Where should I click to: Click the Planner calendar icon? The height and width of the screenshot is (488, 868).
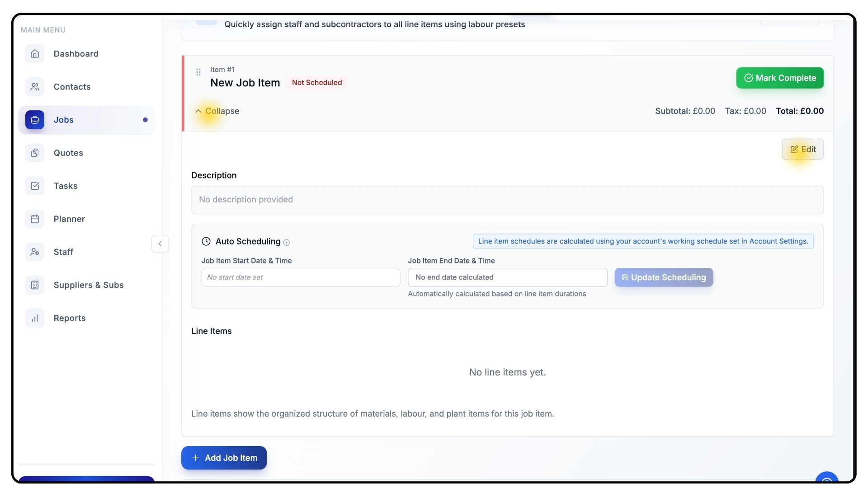[x=35, y=219]
